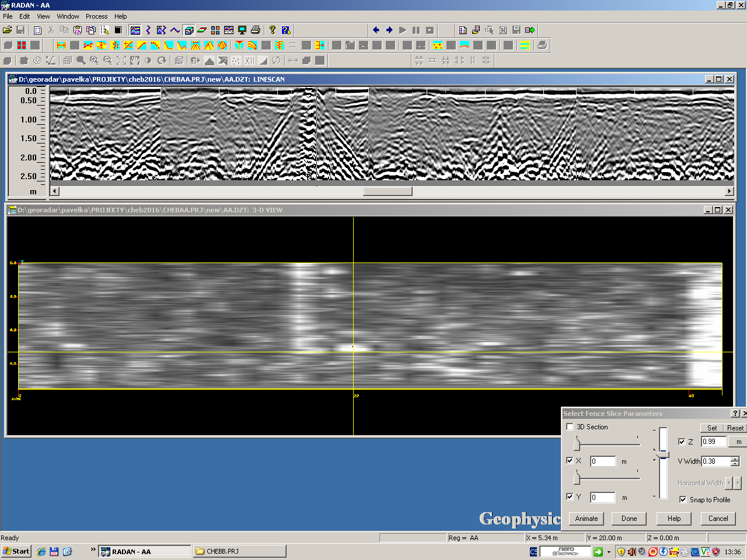Click the red dots on cyan-yellow icon

pyautogui.click(x=438, y=45)
